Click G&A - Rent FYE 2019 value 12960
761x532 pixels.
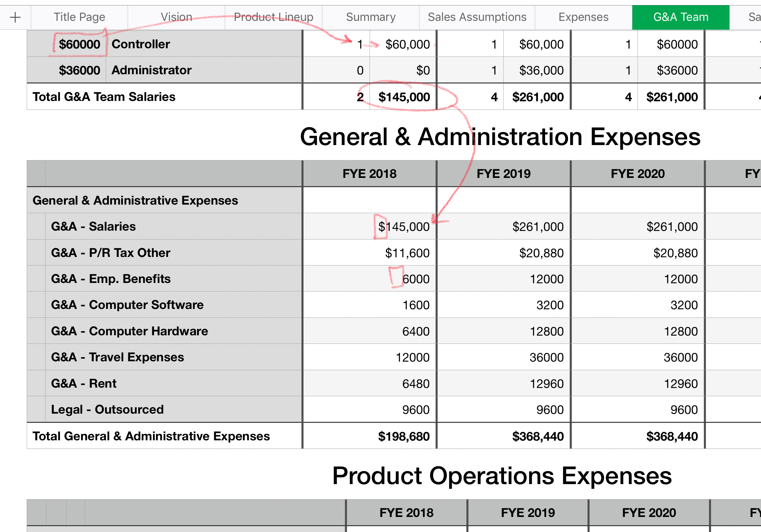[x=546, y=384]
